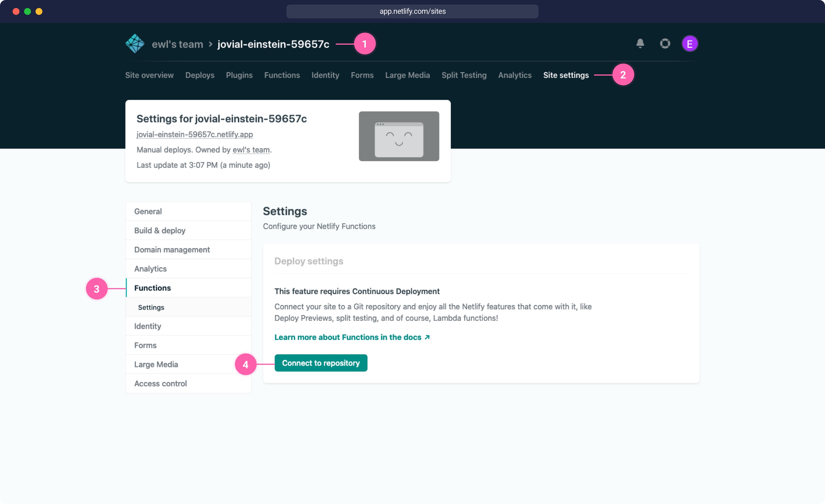Select Identity in the settings sidebar
Screen dimensions: 825x504
coord(188,326)
